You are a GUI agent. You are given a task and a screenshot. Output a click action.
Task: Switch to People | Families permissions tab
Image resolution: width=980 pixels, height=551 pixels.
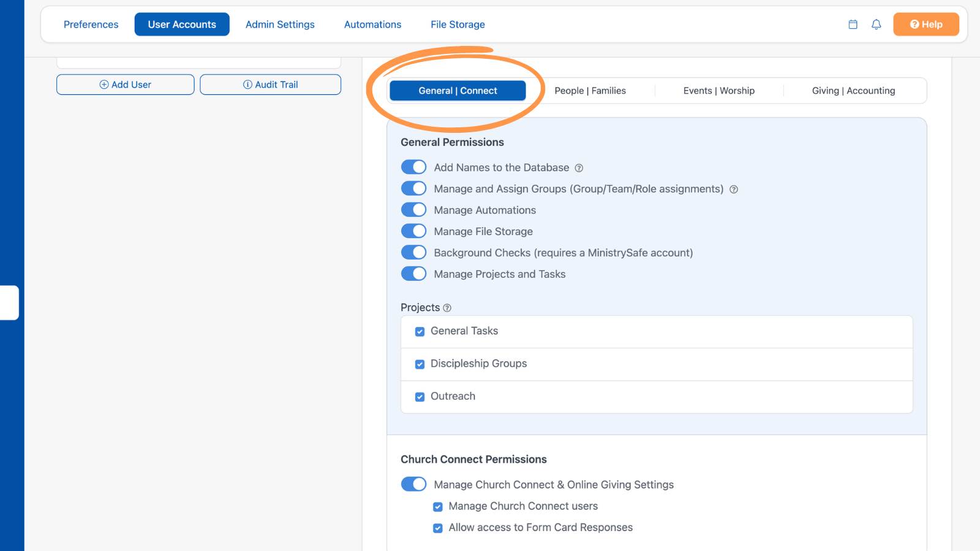590,91
